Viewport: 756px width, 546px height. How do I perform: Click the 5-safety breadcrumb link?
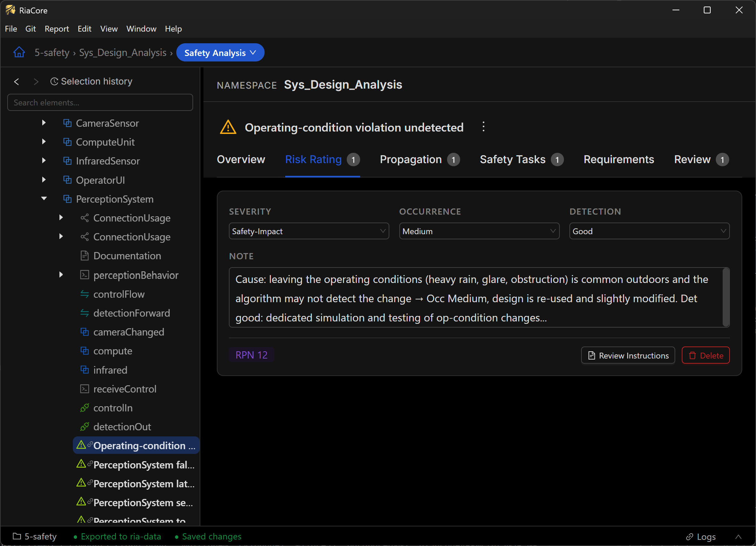pos(52,53)
